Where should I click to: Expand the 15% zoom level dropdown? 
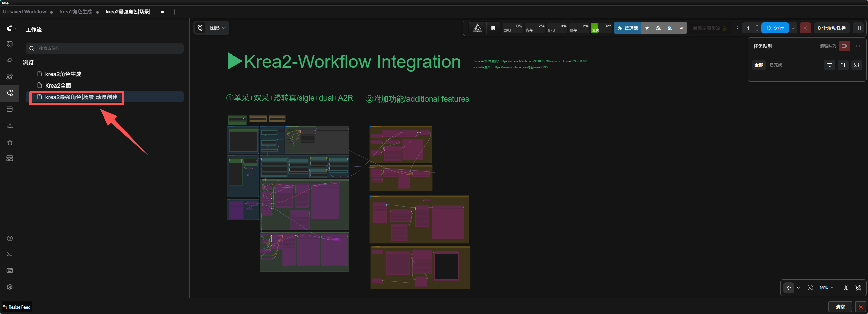click(x=827, y=288)
